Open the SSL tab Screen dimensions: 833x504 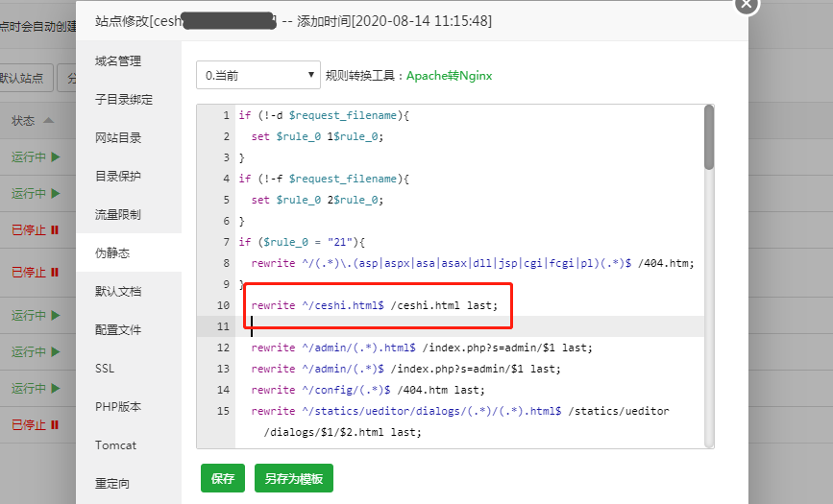105,368
